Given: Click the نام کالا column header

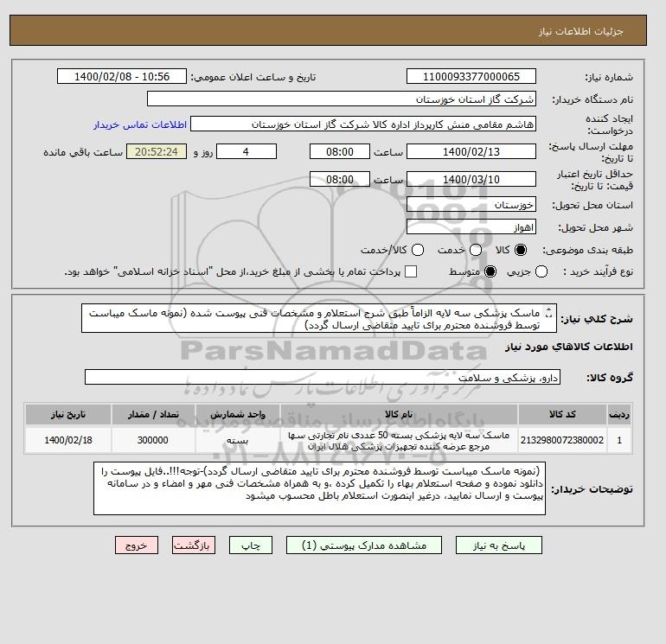Looking at the screenshot, I should [x=399, y=414].
